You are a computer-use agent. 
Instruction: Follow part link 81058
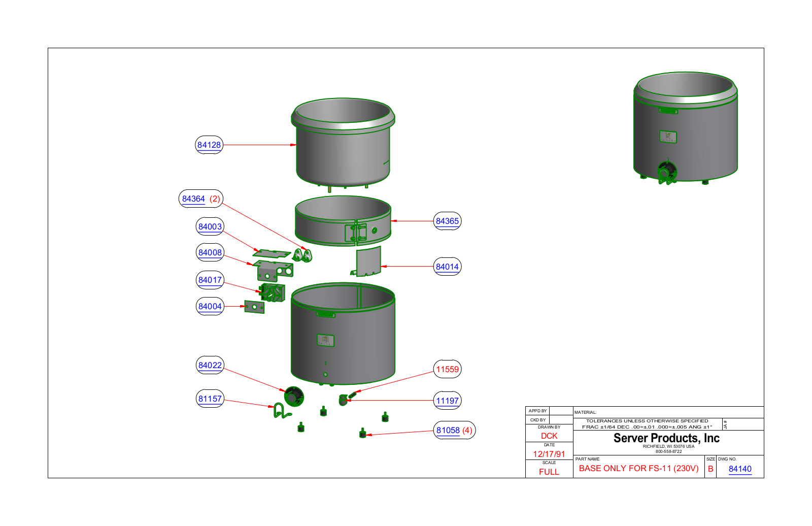coord(448,430)
